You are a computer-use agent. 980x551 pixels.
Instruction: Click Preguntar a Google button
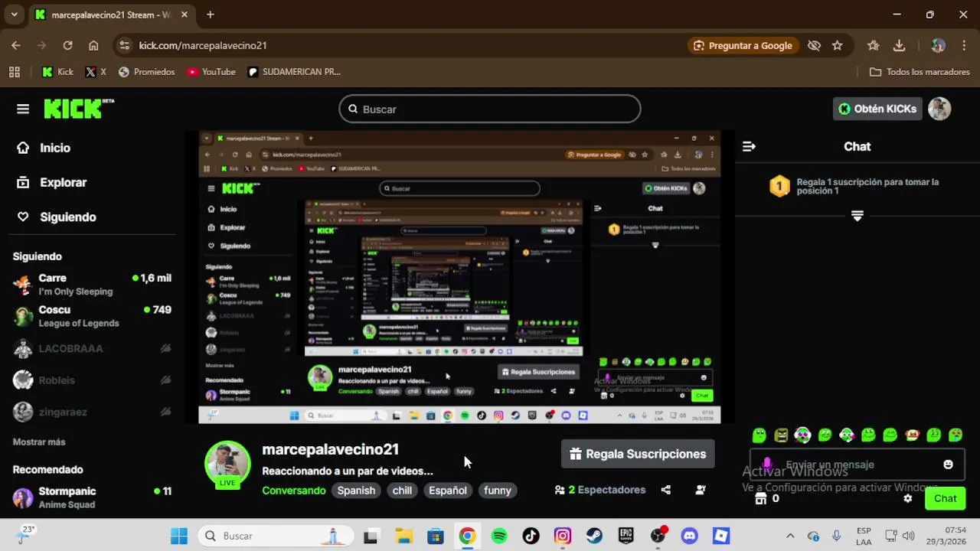(x=742, y=45)
